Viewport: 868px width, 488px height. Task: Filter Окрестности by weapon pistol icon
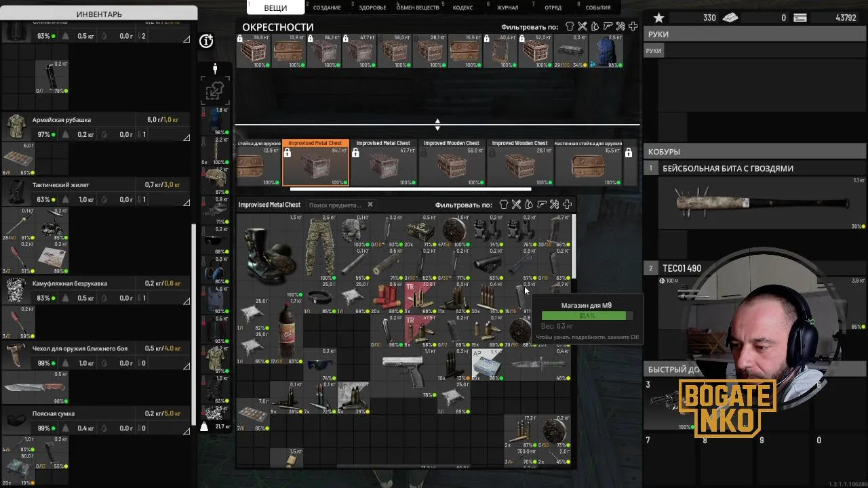tap(608, 26)
